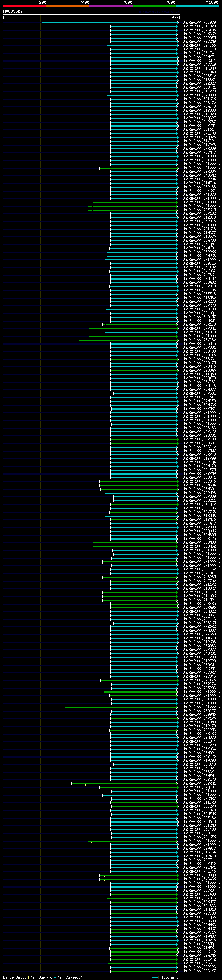
Task: Open hit UniRef100_B4G4G6
Action: tap(199, 879)
